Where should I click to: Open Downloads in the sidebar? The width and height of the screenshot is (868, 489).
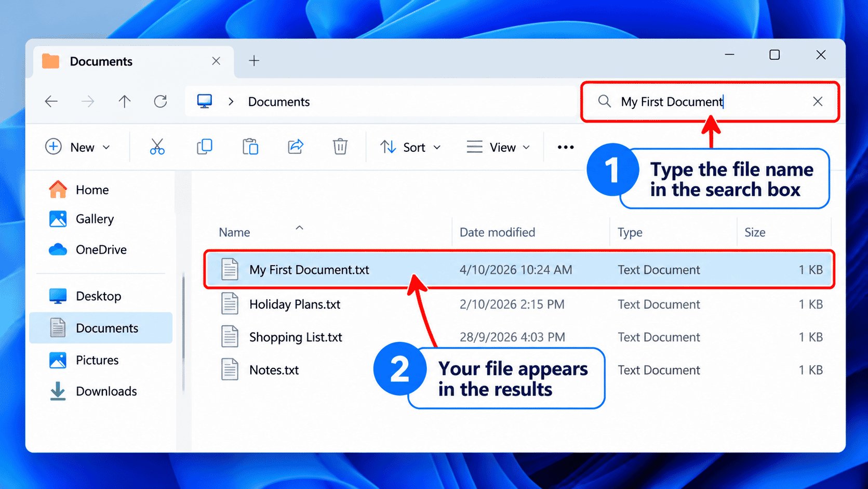click(92, 391)
